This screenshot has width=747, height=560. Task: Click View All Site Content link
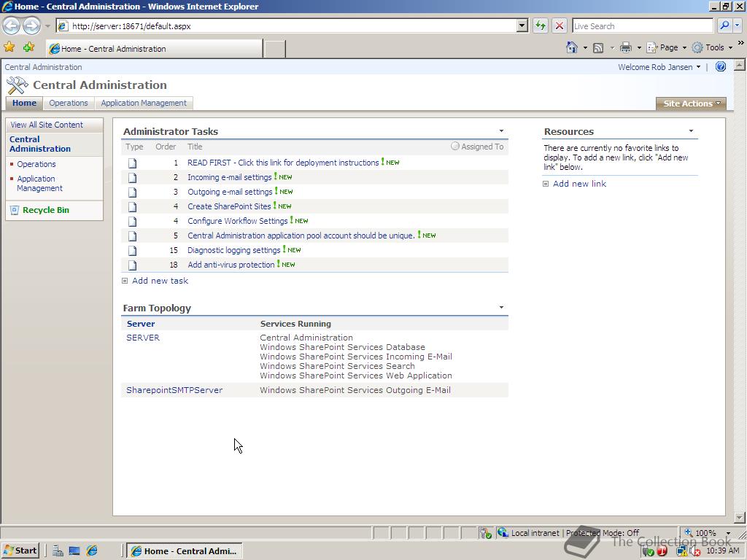click(x=47, y=125)
